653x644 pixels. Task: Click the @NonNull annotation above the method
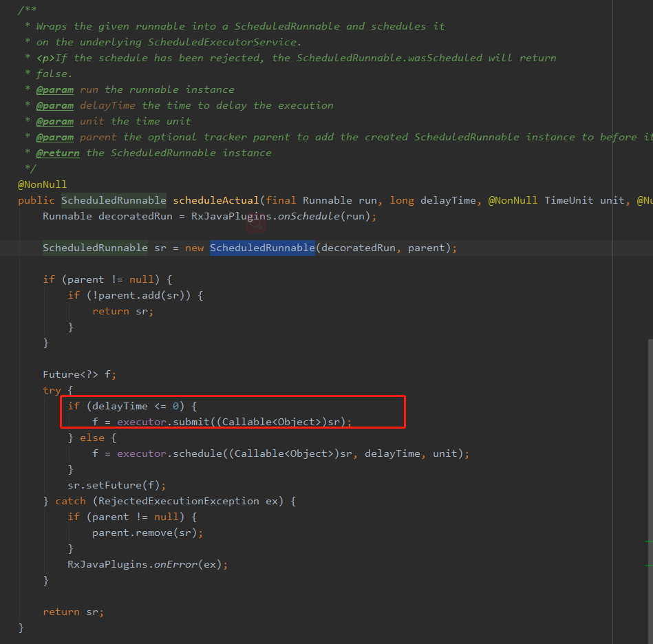point(42,184)
